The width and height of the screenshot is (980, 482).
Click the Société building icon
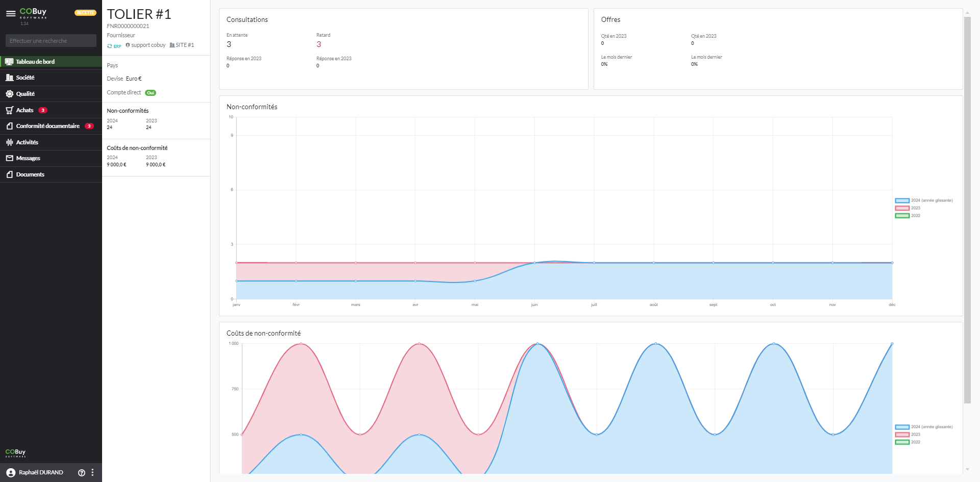9,78
